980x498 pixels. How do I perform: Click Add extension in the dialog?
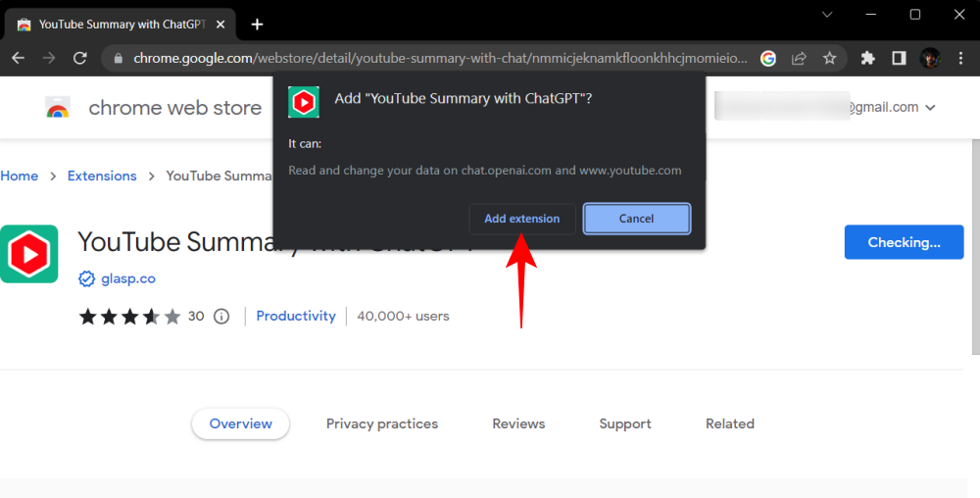tap(522, 219)
